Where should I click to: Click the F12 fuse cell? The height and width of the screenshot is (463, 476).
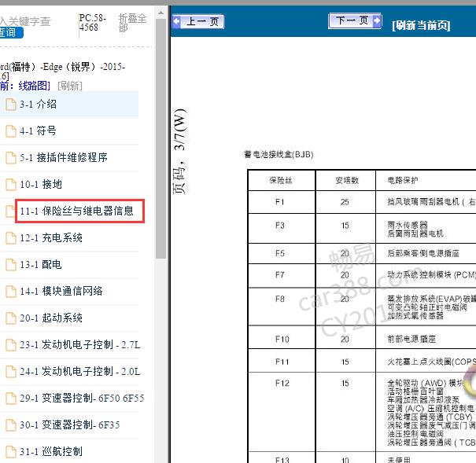pyautogui.click(x=282, y=384)
